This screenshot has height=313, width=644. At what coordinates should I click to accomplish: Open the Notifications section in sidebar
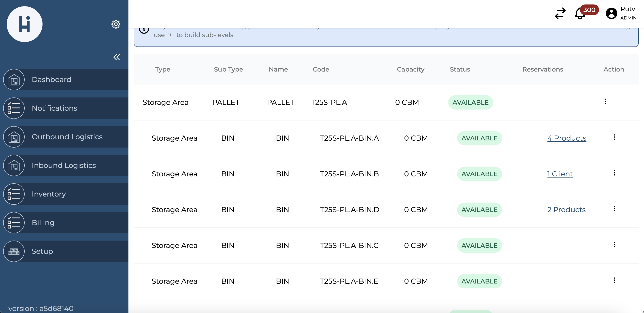coord(55,108)
